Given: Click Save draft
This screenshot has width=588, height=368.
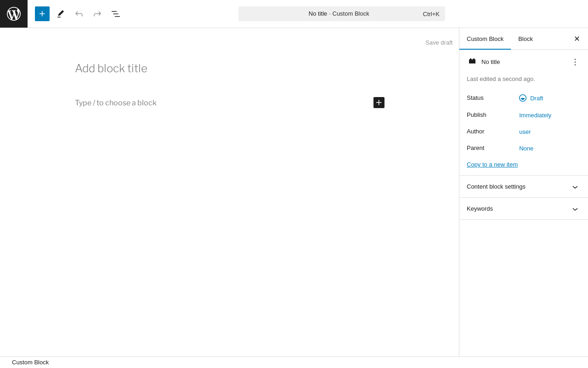Looking at the screenshot, I should pos(439,42).
